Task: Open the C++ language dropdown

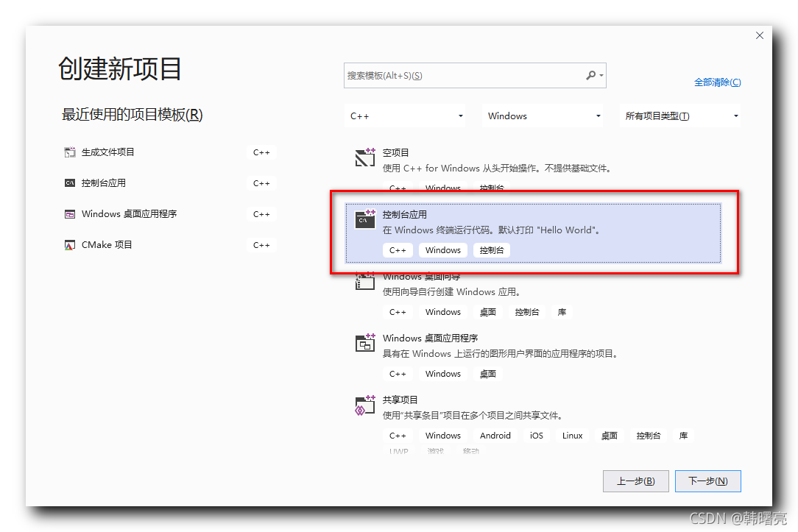Action: point(405,116)
